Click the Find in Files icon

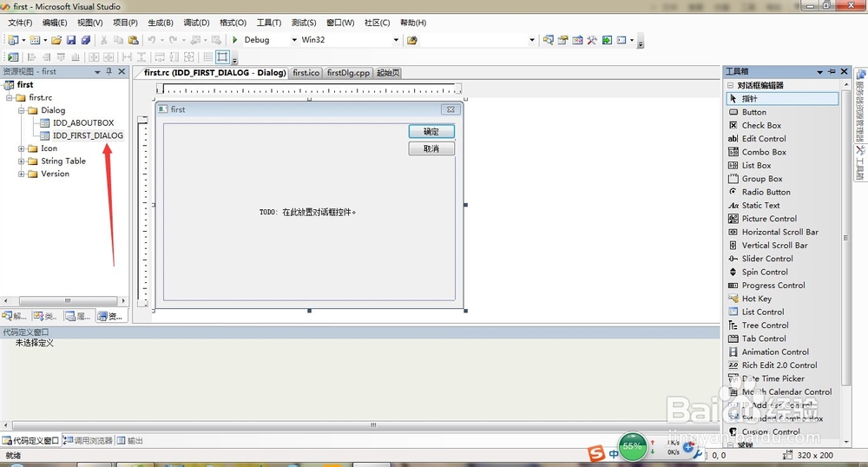click(411, 40)
